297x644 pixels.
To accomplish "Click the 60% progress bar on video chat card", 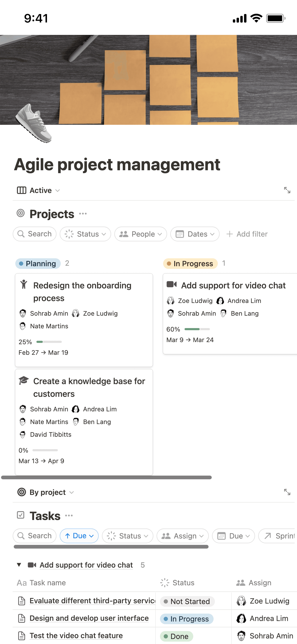I will pyautogui.click(x=197, y=329).
